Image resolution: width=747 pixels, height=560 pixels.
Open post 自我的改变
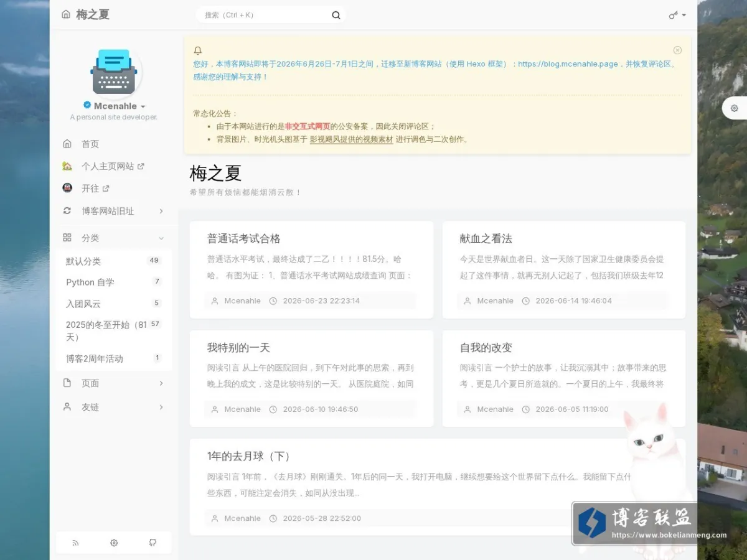[486, 348]
